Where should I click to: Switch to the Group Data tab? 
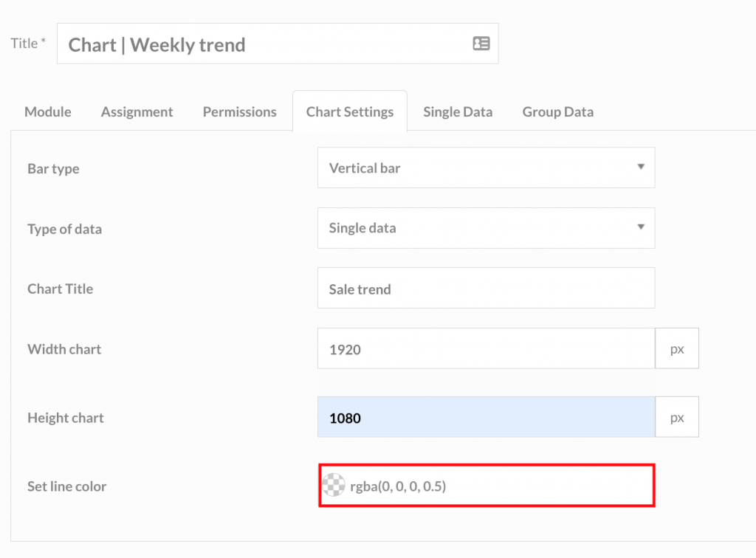point(558,111)
